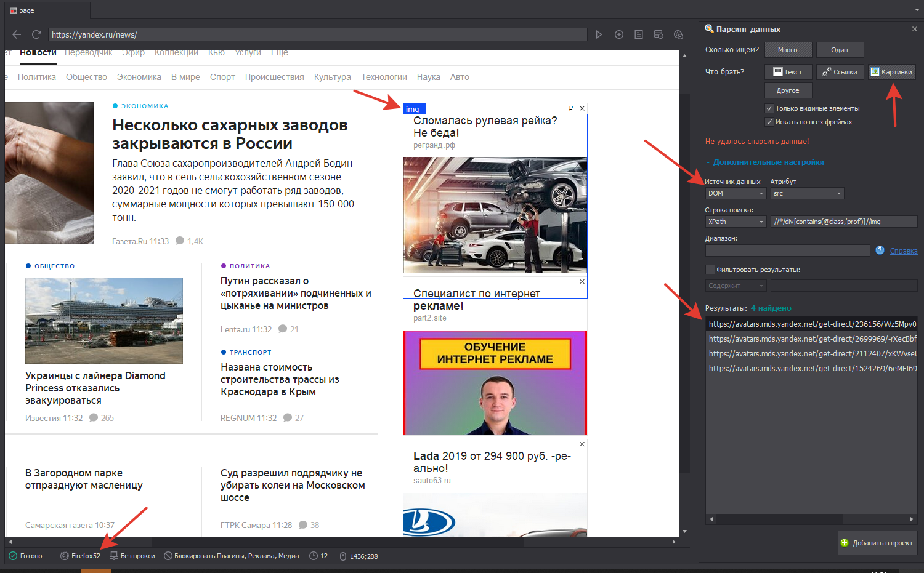Select the Один search amount option
The image size is (924, 573).
coord(840,50)
